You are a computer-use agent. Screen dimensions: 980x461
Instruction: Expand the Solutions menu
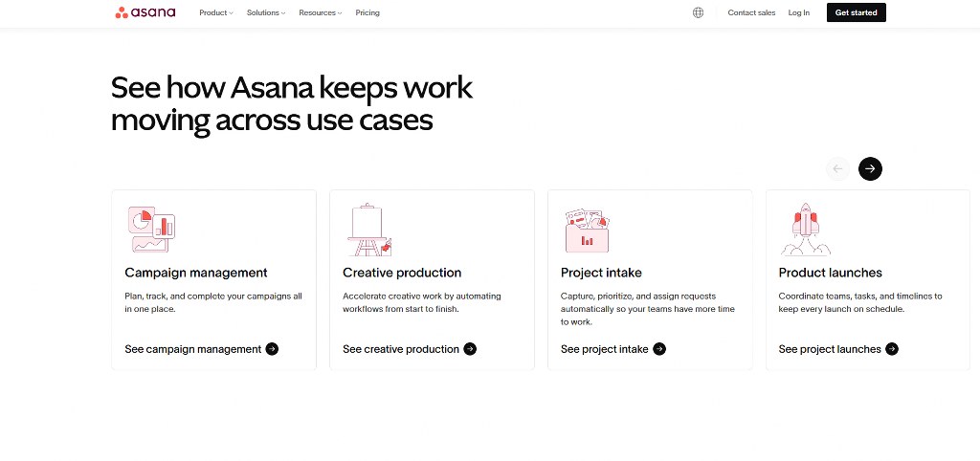point(266,12)
